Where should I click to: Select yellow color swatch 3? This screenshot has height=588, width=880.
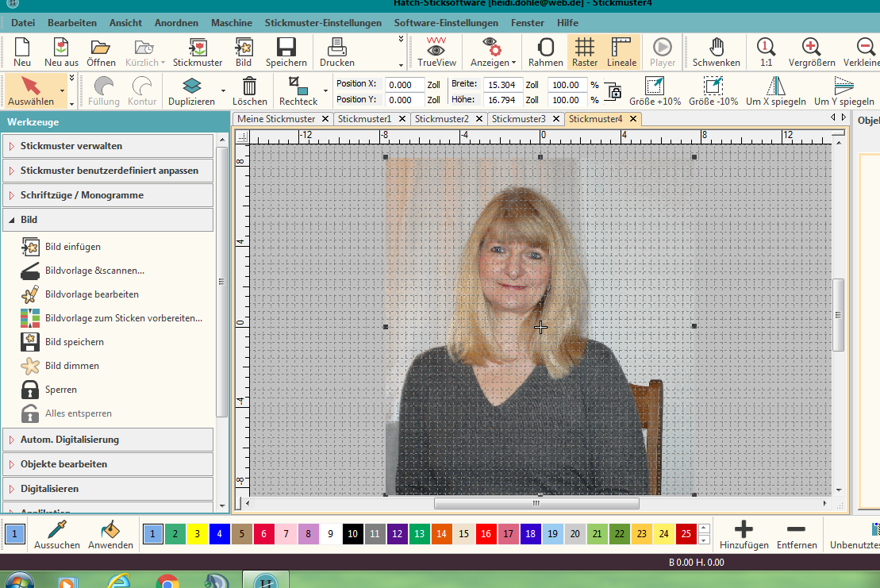pyautogui.click(x=197, y=533)
